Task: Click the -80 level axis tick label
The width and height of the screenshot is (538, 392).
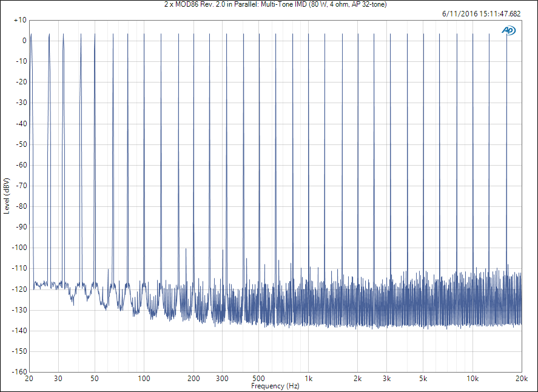Action: point(21,206)
